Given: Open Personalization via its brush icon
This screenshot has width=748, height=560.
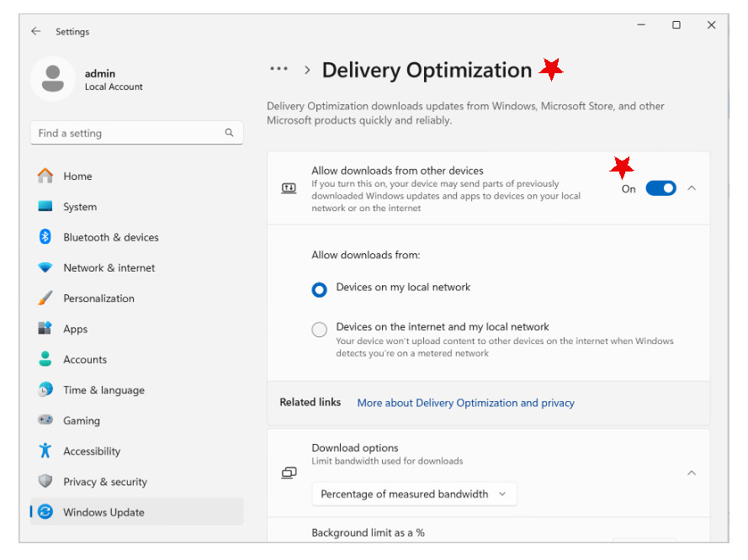Looking at the screenshot, I should (47, 298).
